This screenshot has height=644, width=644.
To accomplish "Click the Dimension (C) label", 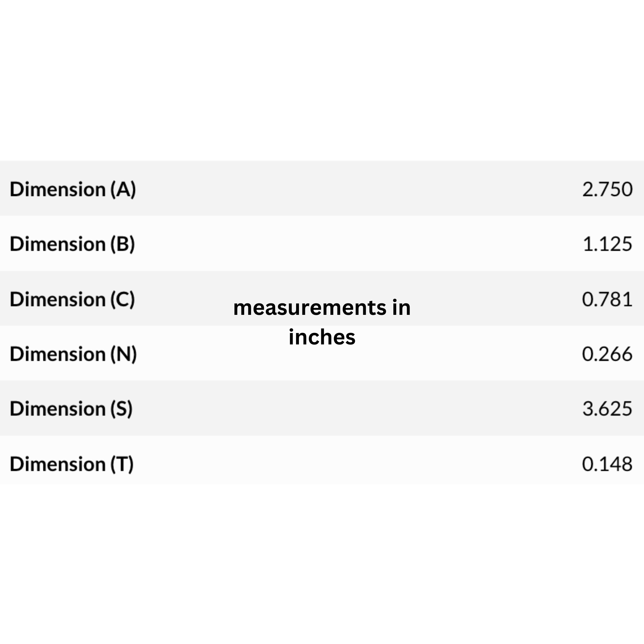I will click(x=72, y=299).
